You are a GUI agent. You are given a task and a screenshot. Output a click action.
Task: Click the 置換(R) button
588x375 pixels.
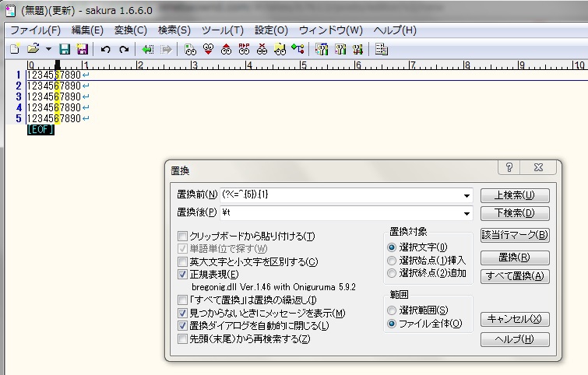(x=515, y=258)
